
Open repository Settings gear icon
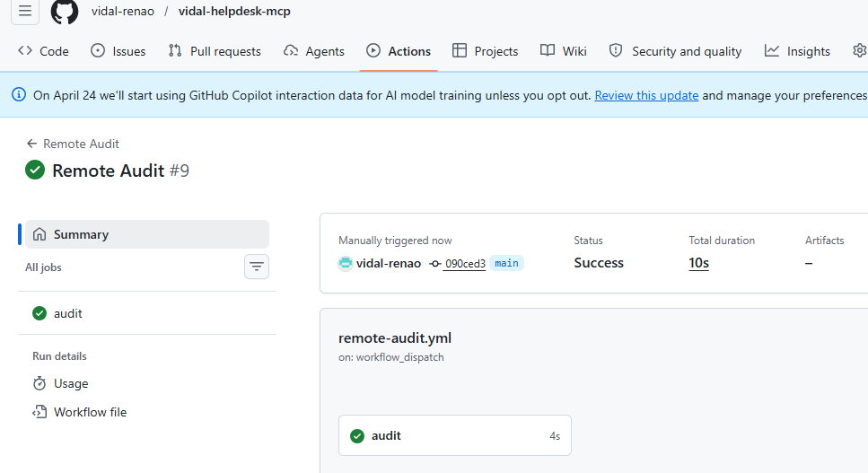[860, 50]
